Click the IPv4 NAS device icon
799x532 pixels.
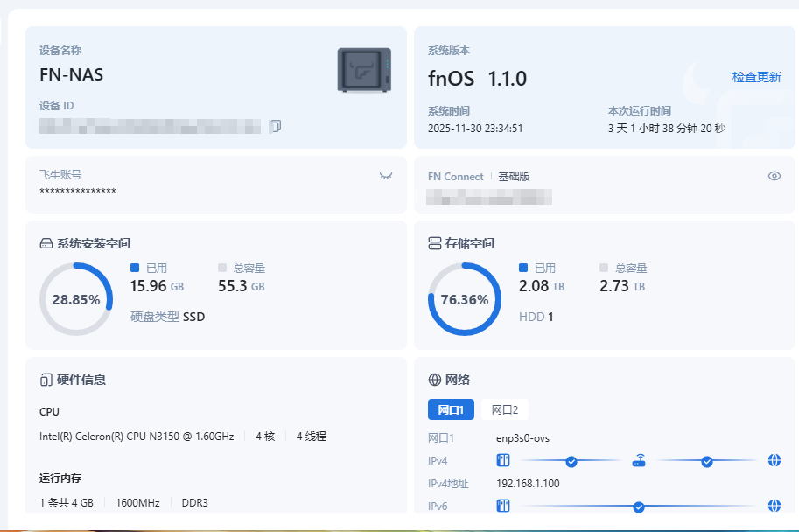(503, 460)
